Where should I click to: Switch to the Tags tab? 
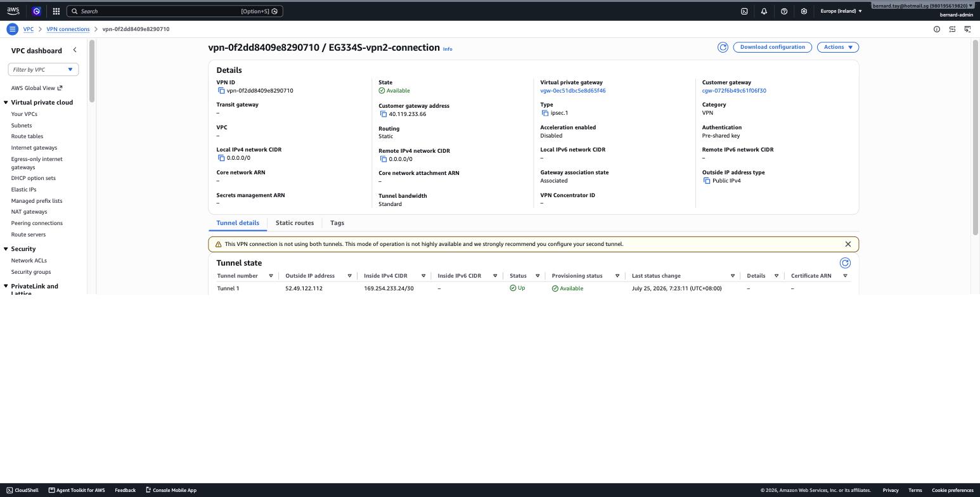coord(337,223)
